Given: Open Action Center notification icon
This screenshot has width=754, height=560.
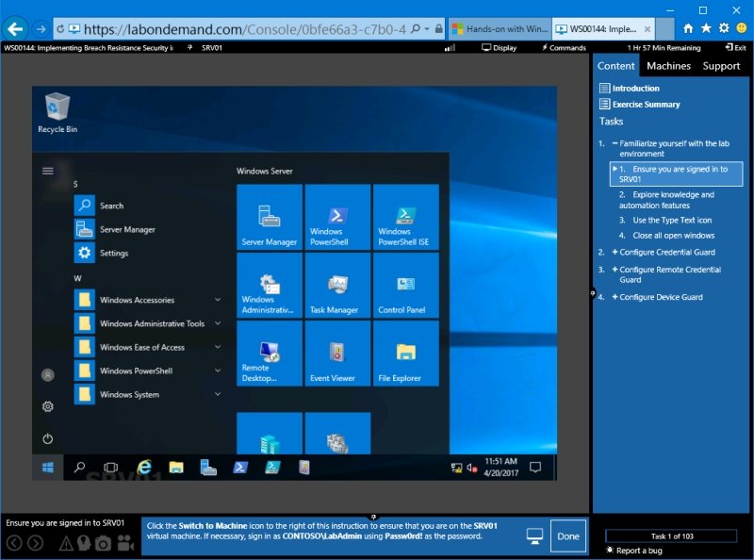Looking at the screenshot, I should point(535,468).
